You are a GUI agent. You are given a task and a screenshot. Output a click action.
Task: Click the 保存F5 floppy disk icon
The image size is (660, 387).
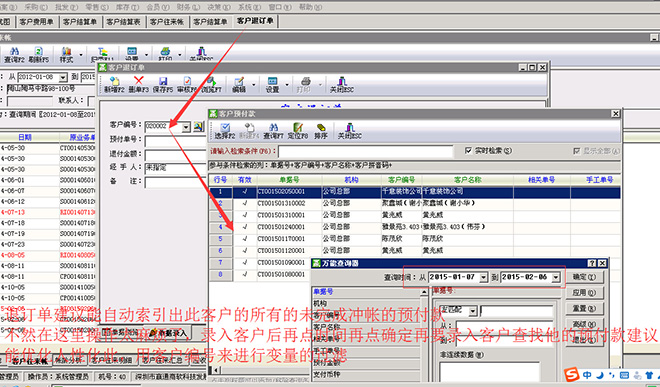click(x=163, y=81)
